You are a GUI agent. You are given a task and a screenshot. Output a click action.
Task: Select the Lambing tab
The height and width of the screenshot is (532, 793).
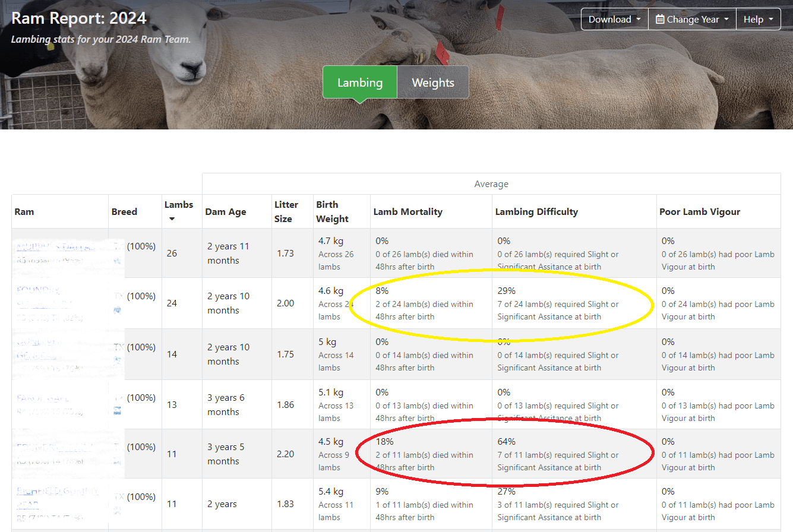(x=359, y=83)
